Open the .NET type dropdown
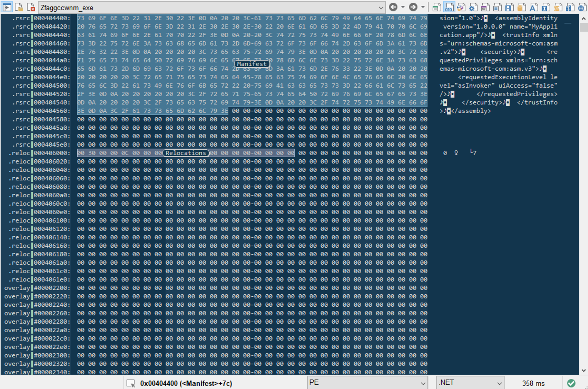The width and height of the screenshot is (588, 389). click(x=470, y=383)
